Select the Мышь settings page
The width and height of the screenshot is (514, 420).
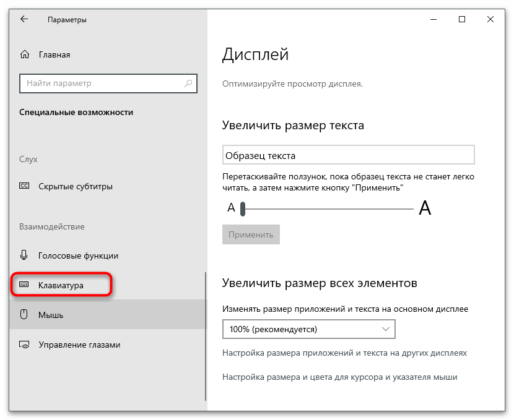(108, 315)
